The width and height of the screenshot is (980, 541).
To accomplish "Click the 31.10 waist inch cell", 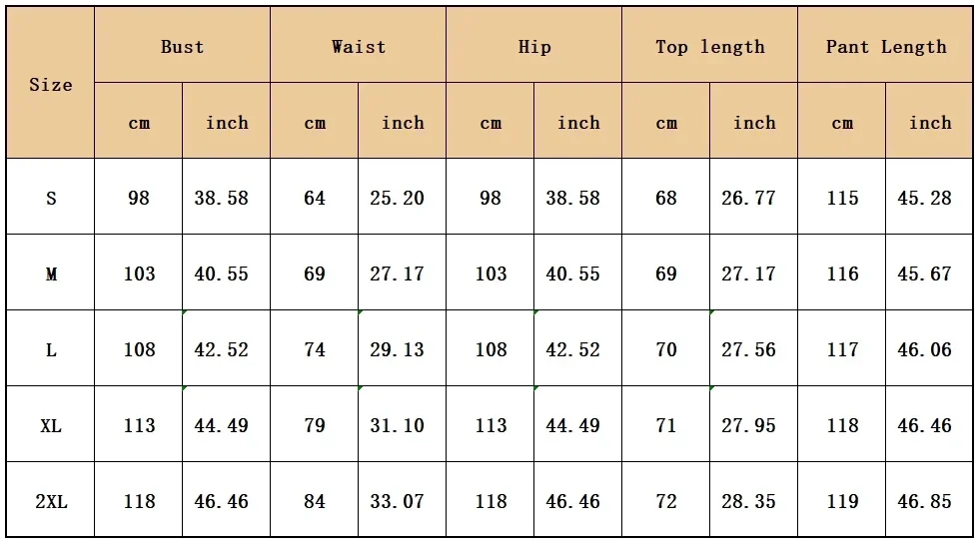I will point(402,424).
